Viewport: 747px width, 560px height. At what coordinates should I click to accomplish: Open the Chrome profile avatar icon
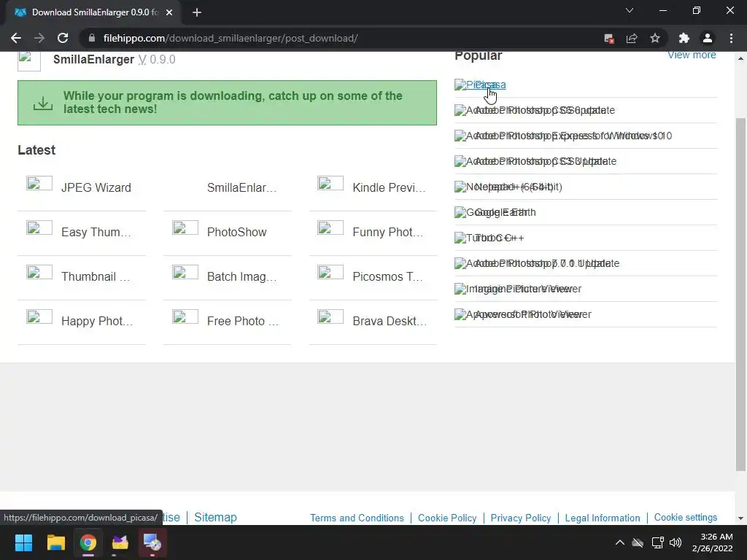pyautogui.click(x=708, y=38)
